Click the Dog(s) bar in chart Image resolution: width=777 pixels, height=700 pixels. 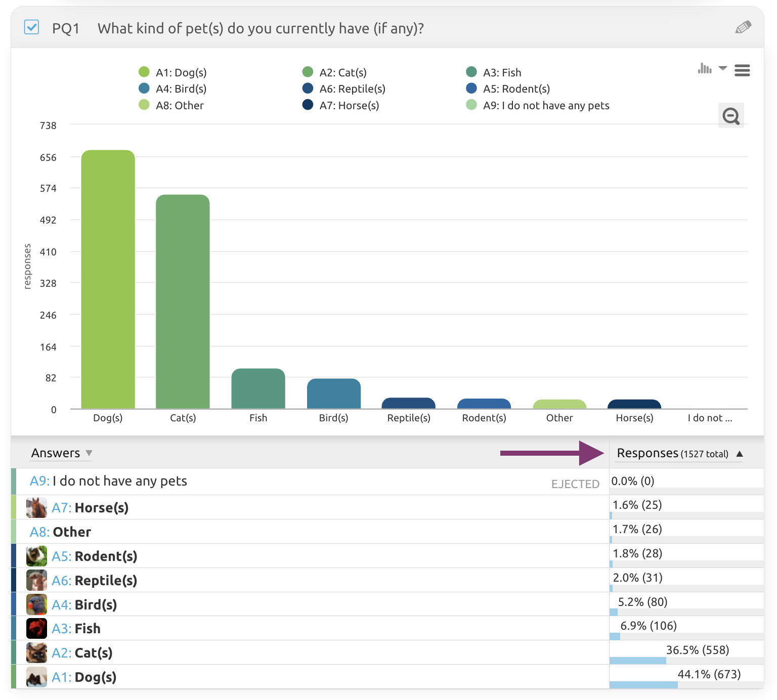point(108,279)
